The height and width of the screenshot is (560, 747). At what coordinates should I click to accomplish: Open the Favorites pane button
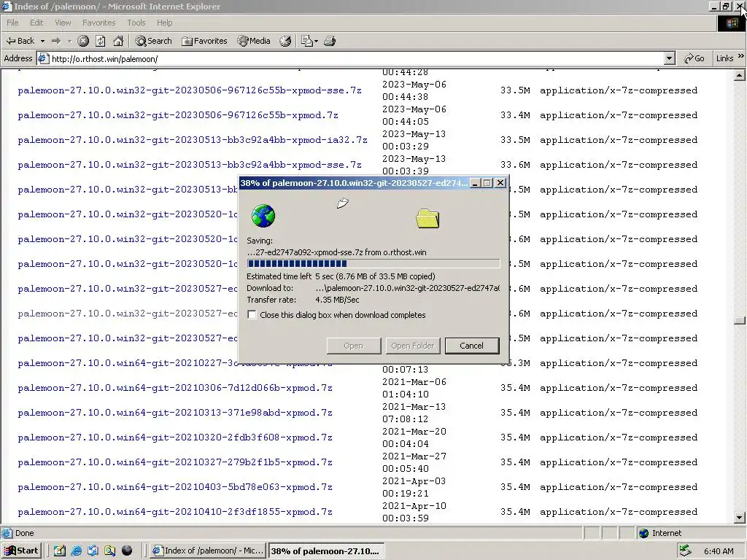pyautogui.click(x=204, y=41)
